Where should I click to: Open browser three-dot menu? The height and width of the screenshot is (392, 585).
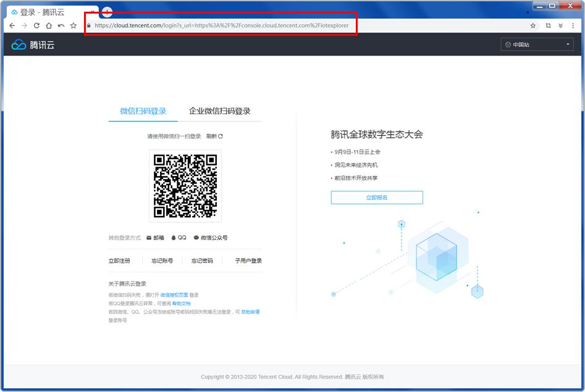[573, 25]
